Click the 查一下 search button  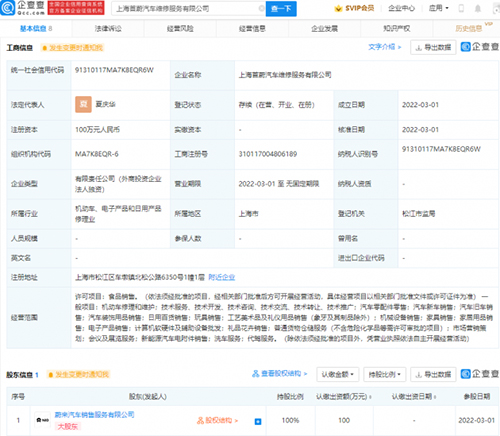(x=281, y=8)
